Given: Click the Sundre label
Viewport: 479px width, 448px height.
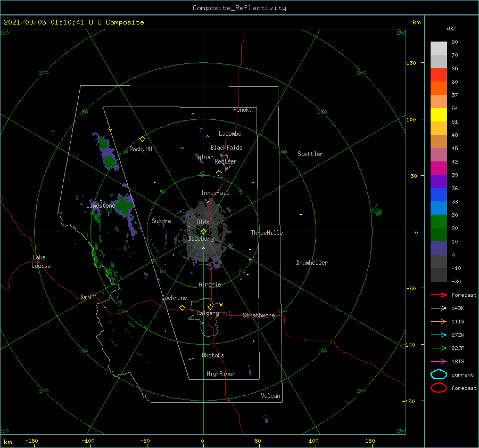Looking at the screenshot, I should [161, 221].
